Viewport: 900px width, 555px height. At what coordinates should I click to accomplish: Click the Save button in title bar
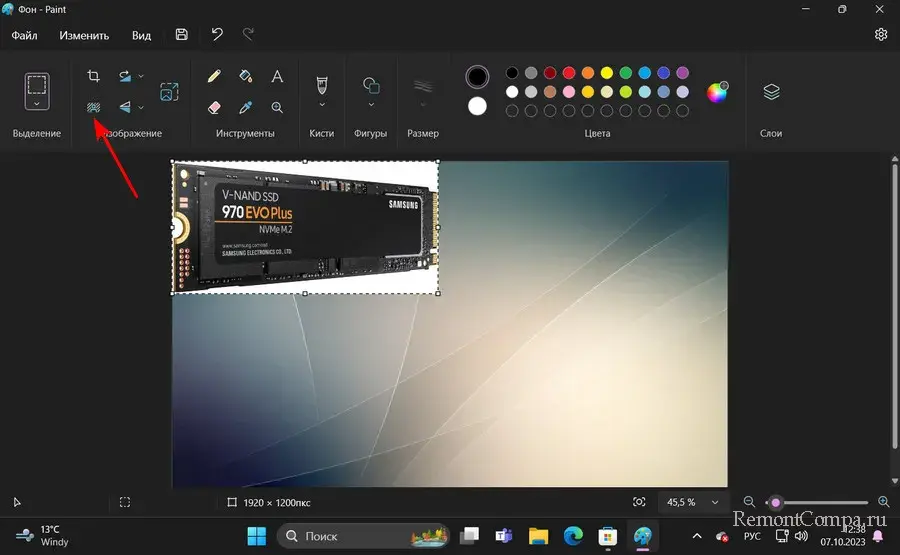click(181, 35)
